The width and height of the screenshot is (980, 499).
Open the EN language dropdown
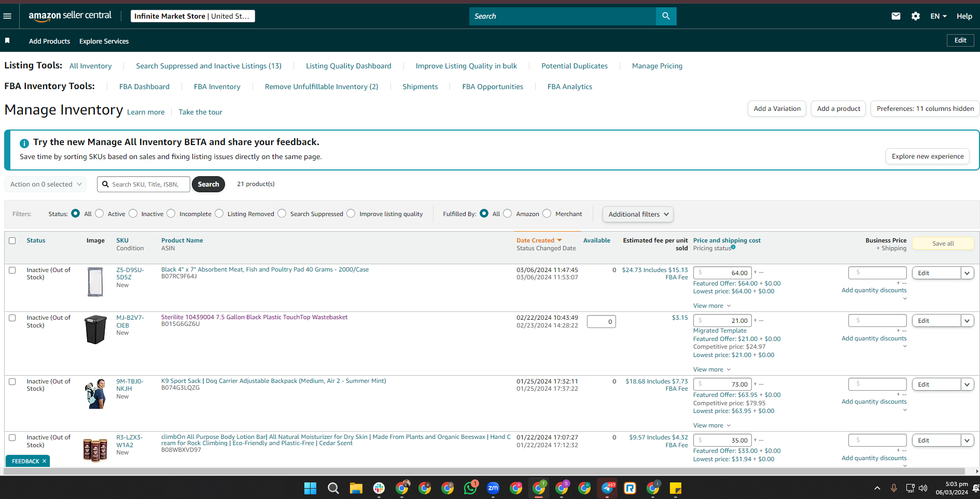coord(938,16)
